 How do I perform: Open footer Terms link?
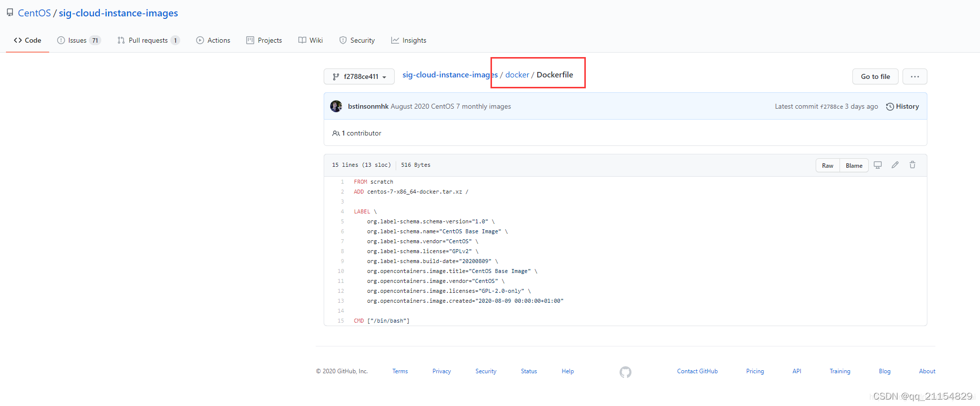coord(400,371)
